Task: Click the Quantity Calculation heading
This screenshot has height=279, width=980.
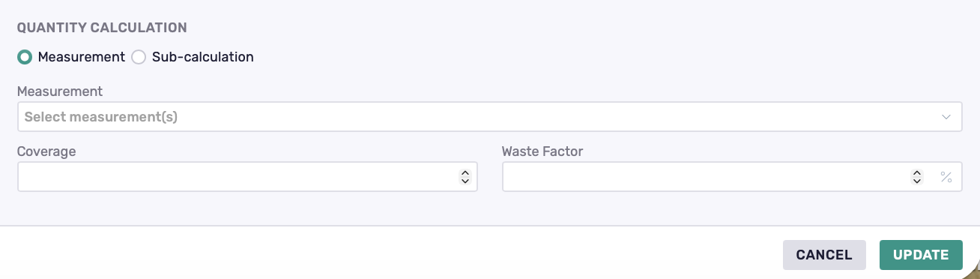Action: (102, 28)
